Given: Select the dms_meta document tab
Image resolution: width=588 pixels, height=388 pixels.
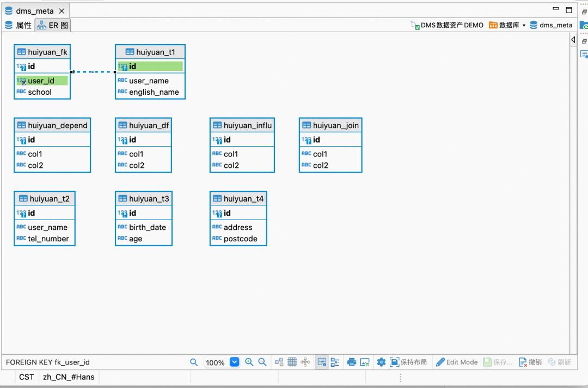Looking at the screenshot, I should [x=34, y=10].
